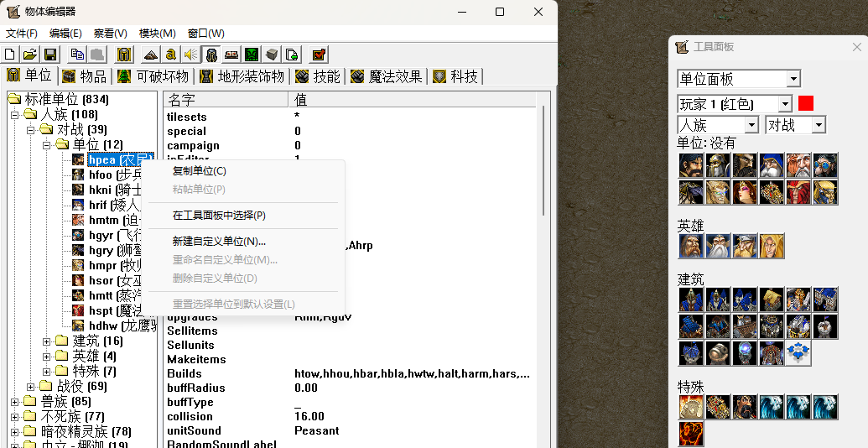Open the 模块(M) menu
Image resolution: width=868 pixels, height=448 pixels.
coord(157,34)
